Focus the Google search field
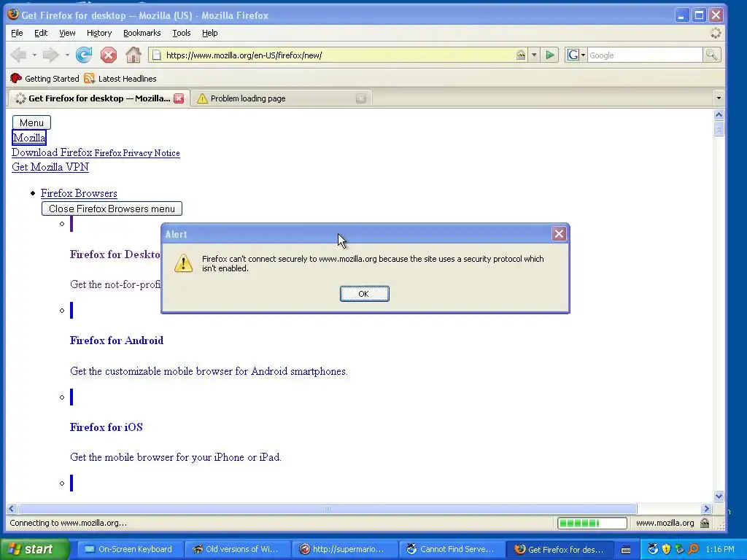The height and width of the screenshot is (560, 747). coord(645,55)
